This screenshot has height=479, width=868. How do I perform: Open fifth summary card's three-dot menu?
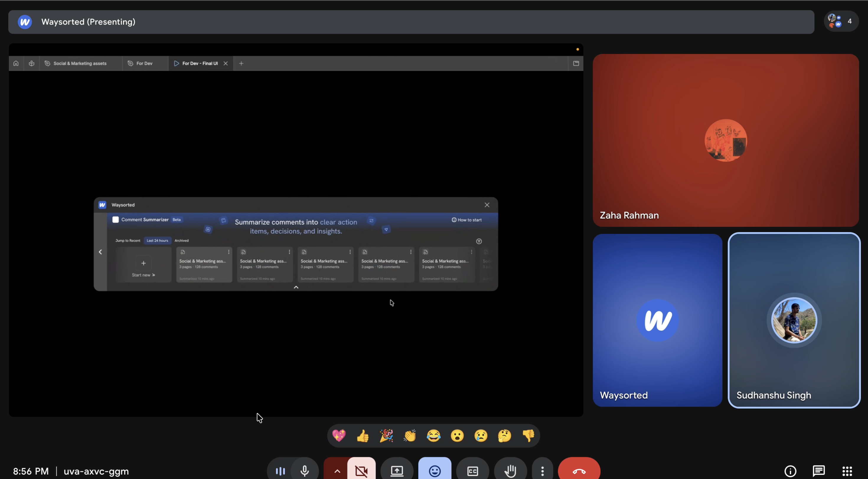click(471, 252)
